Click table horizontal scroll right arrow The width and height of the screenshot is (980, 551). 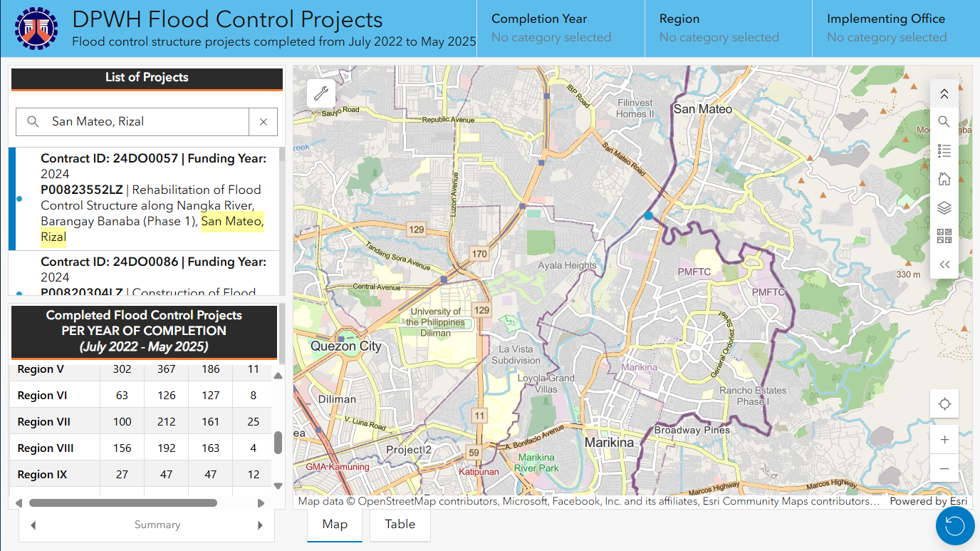[261, 503]
